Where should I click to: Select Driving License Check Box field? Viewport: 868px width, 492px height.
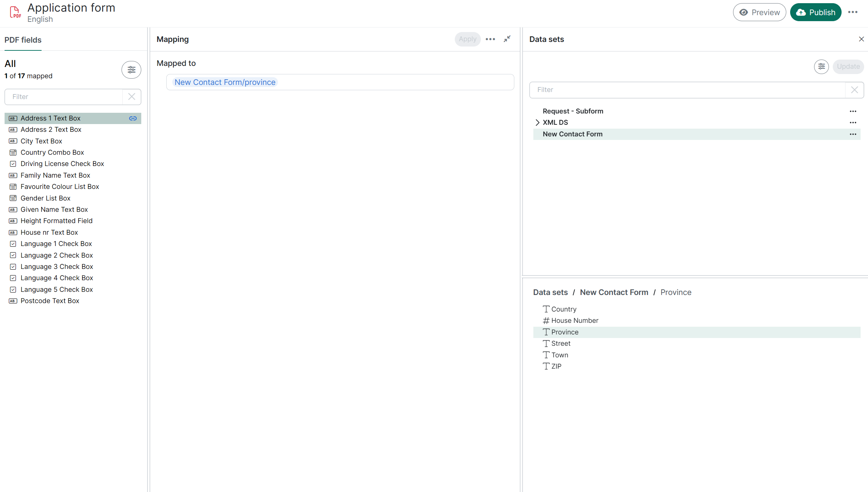[62, 164]
